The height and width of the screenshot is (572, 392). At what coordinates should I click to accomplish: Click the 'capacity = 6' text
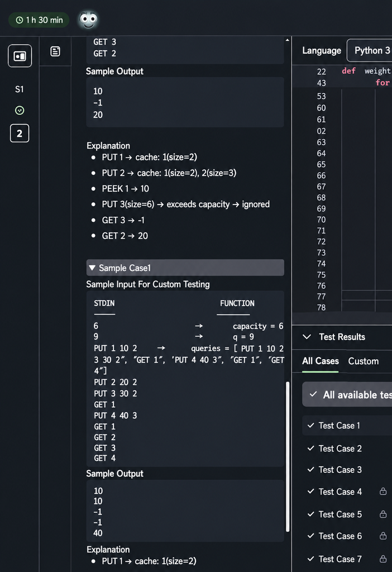pos(258,326)
